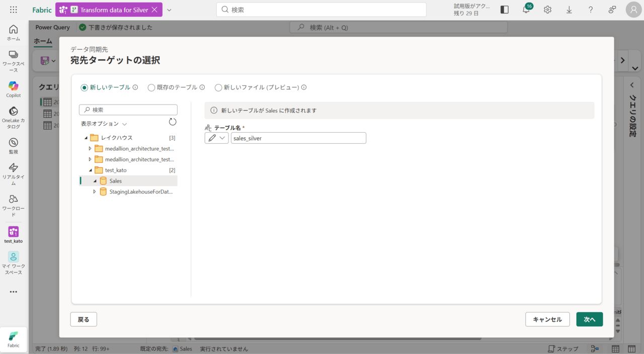Viewport: 644px width, 354px height.
Task: Choose 新しいファイル (プレビュー) option
Action: coord(218,87)
